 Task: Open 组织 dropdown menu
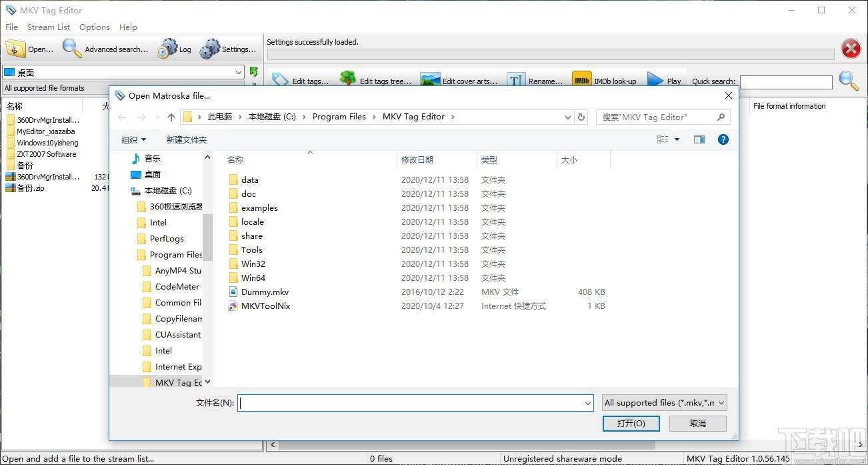click(133, 139)
